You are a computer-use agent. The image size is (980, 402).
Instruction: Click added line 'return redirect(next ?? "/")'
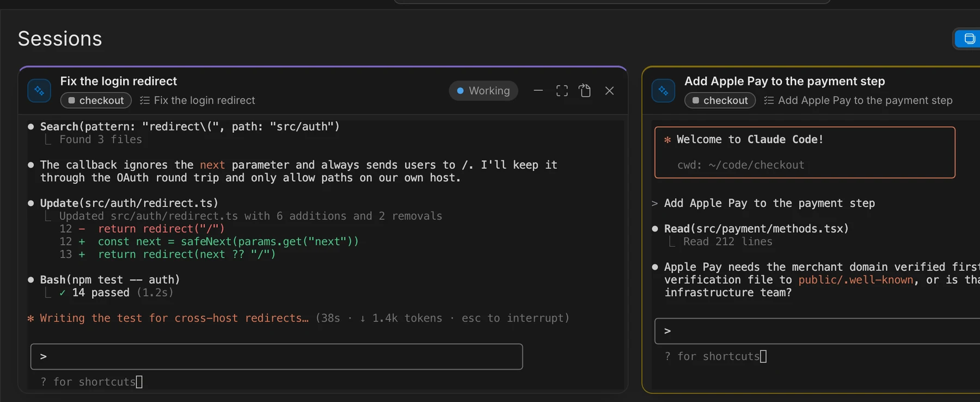187,255
